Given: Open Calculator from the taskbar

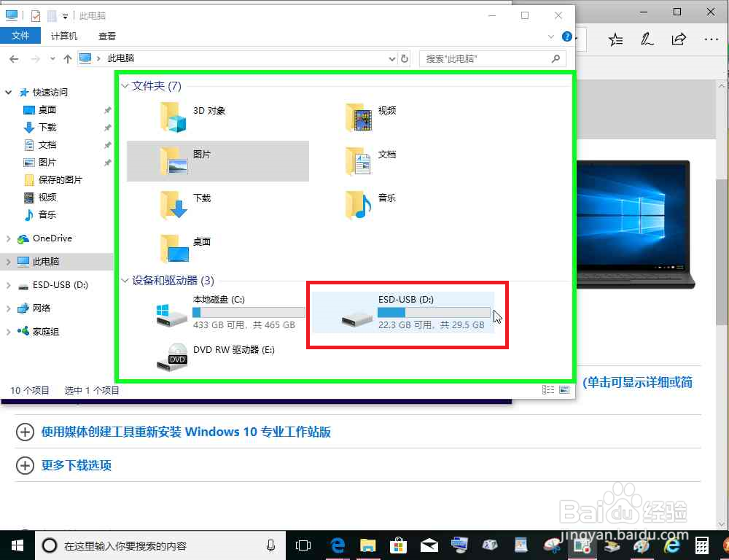Looking at the screenshot, I should point(701,545).
